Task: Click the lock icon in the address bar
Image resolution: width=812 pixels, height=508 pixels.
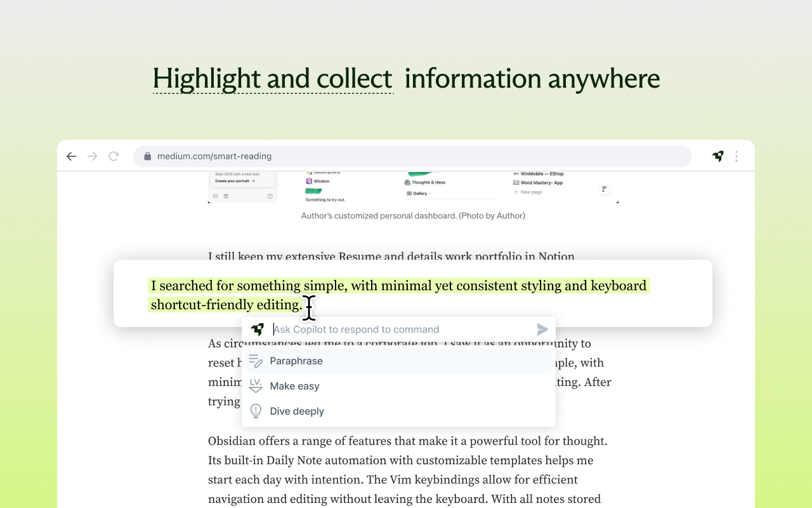Action: [148, 156]
